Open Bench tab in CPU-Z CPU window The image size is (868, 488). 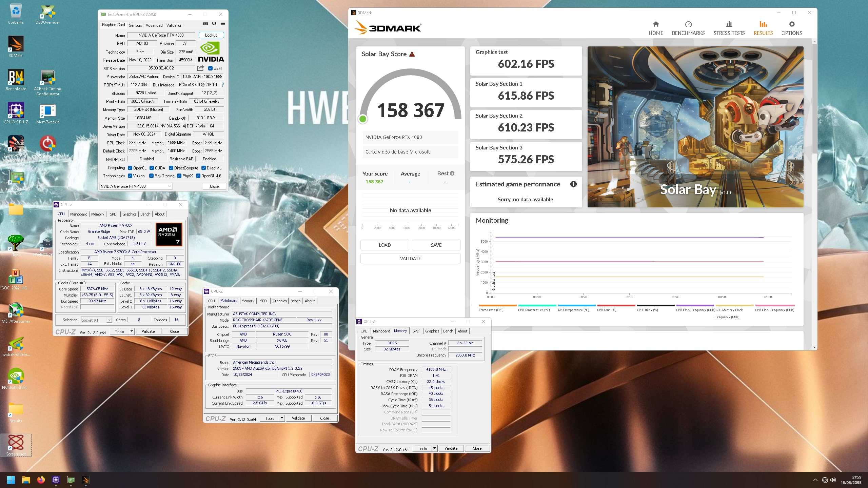[145, 214]
